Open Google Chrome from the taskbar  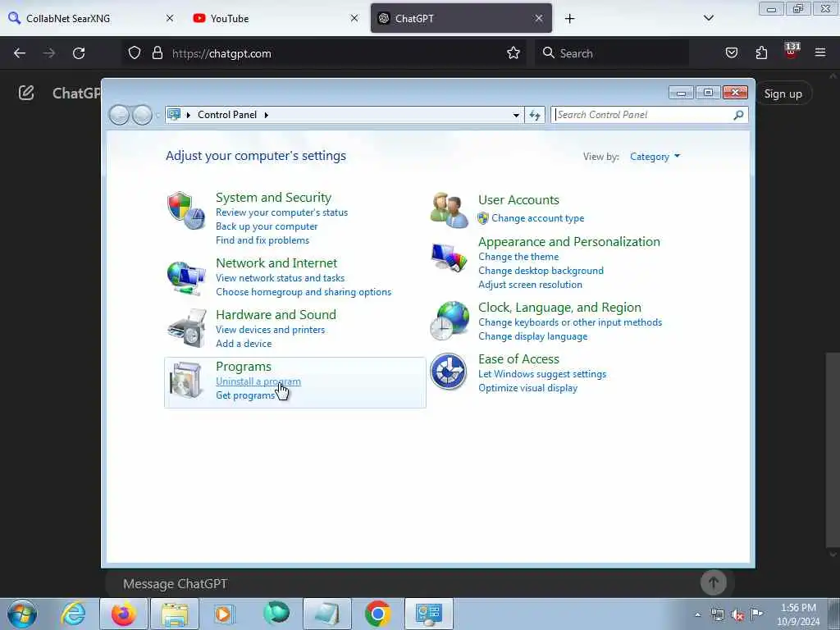pos(377,614)
